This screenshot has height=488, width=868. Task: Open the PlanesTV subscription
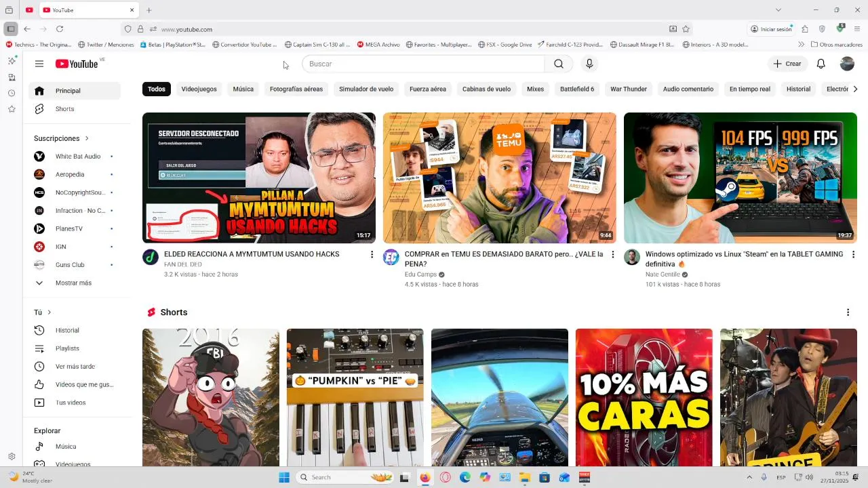(75, 228)
